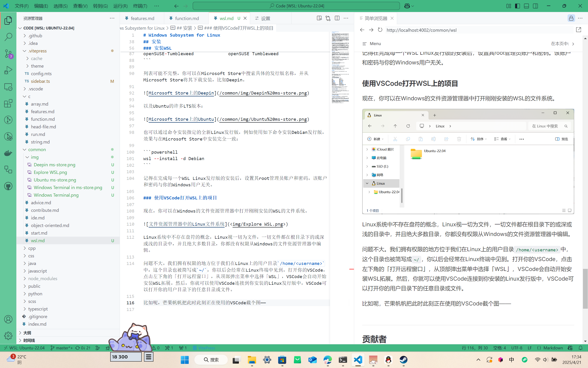Open Steam from the taskbar

(403, 360)
